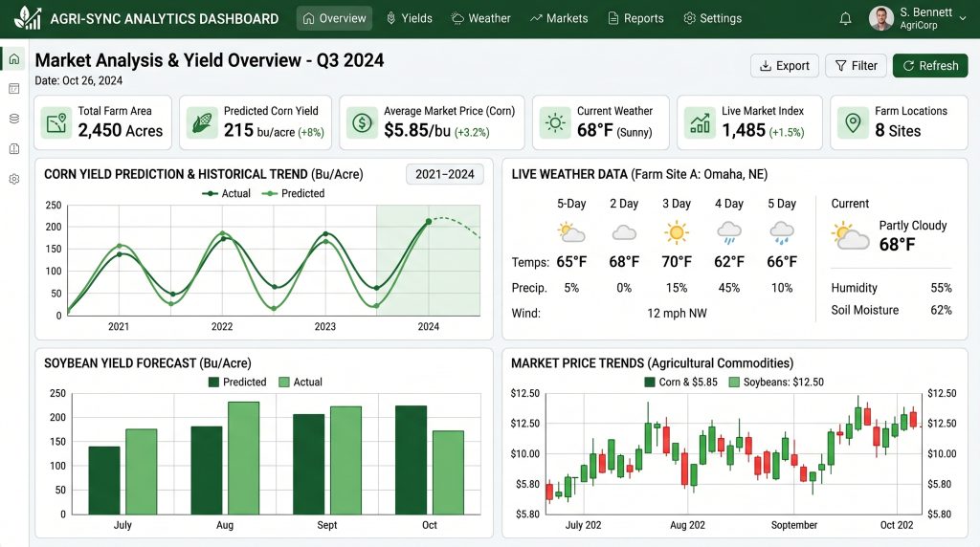Viewport: 980px width, 547px height.
Task: Click the 70°F temperature for 3 Day
Action: coord(677,262)
